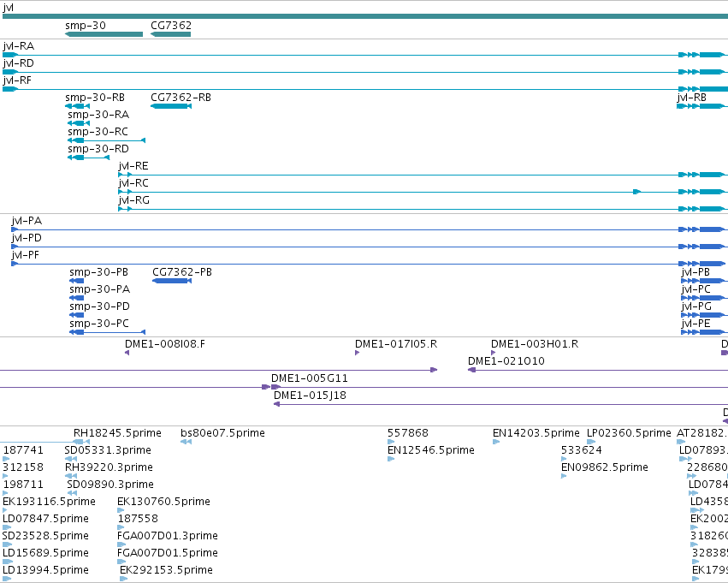Select the jvl-PD protein label
This screenshot has height=583, width=728.
(27, 238)
